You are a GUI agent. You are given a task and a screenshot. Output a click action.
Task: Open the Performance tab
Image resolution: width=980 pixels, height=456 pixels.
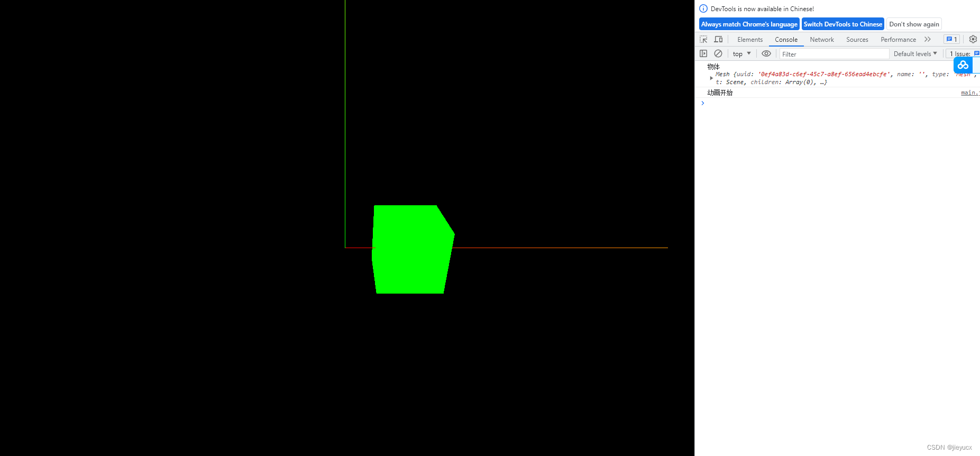pyautogui.click(x=899, y=40)
